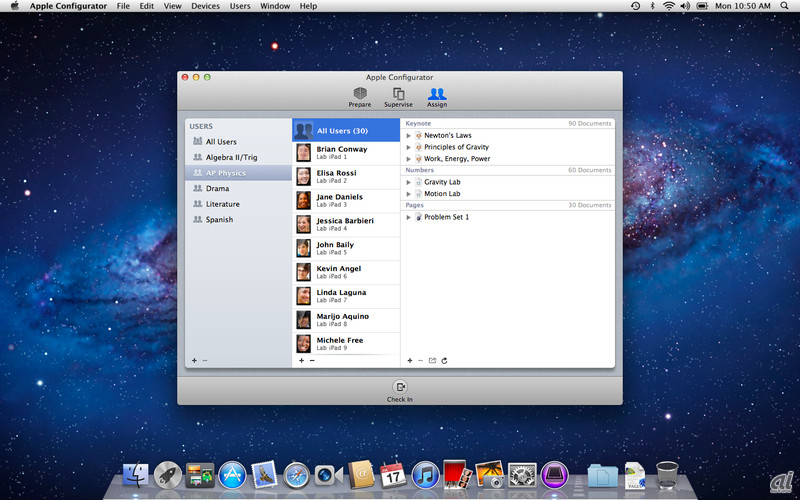The width and height of the screenshot is (800, 500).
Task: Select the Algebra II/Trig group
Action: tap(231, 157)
